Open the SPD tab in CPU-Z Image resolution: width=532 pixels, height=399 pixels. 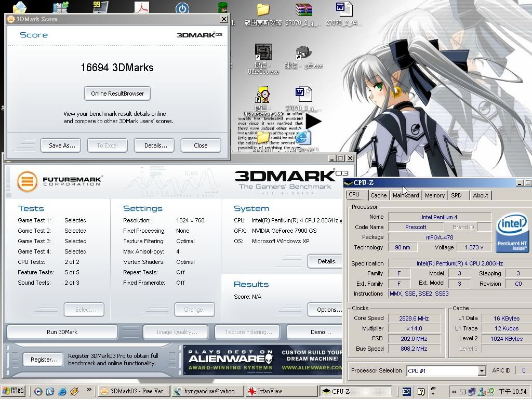[x=456, y=195]
